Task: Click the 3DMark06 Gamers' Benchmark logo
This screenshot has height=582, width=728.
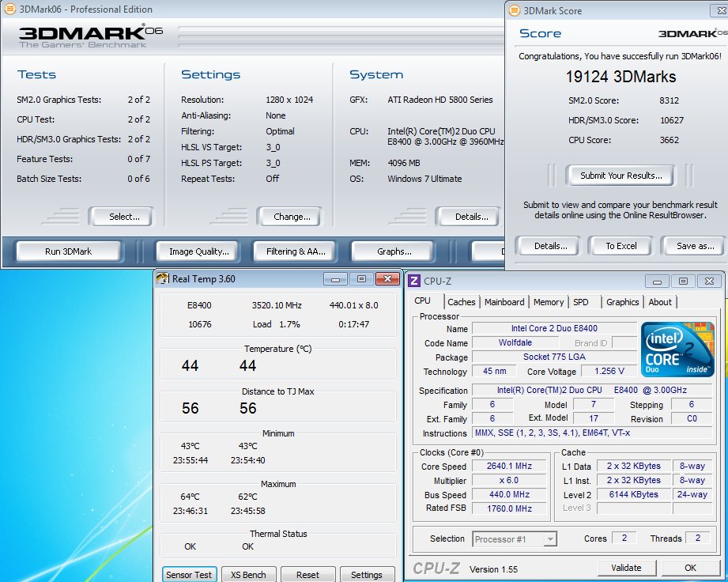Action: pyautogui.click(x=91, y=36)
